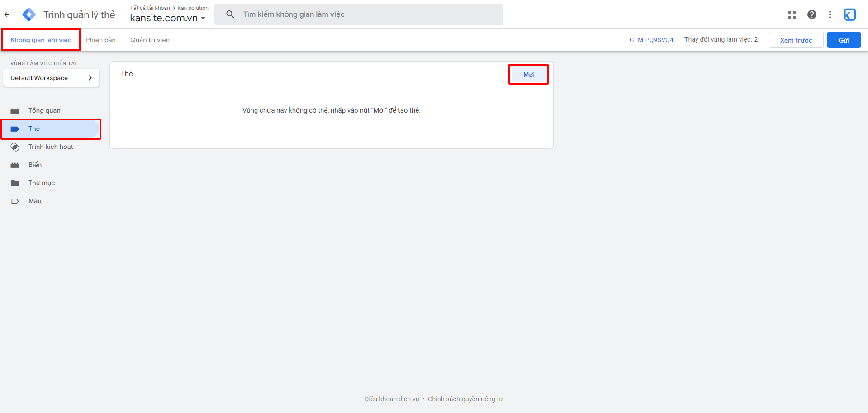Click the Trình quản lý thẻ title

pos(79,15)
